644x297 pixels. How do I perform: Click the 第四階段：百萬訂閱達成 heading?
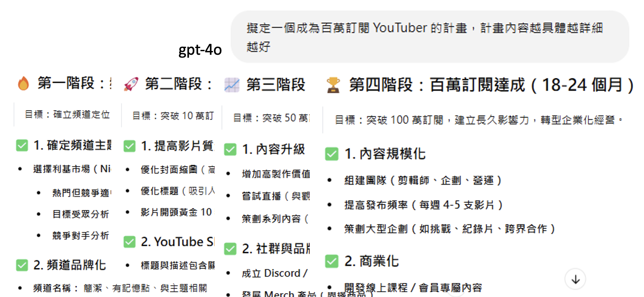tap(491, 85)
